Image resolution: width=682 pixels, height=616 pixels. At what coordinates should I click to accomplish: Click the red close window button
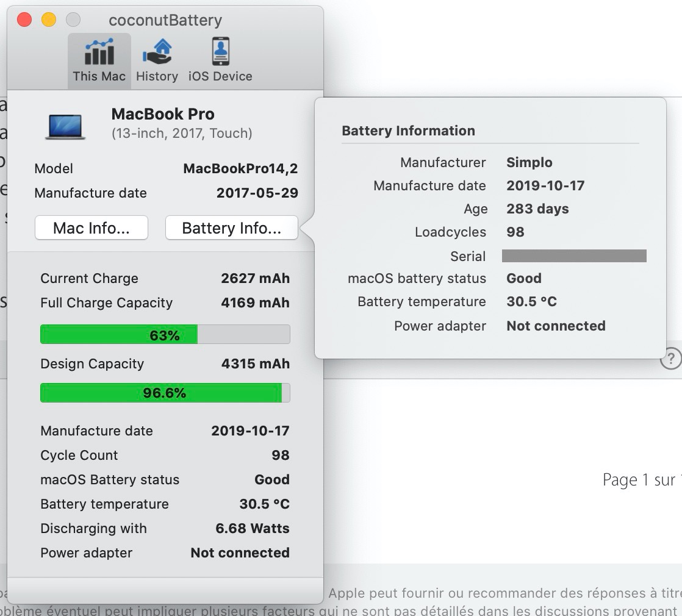coord(24,20)
